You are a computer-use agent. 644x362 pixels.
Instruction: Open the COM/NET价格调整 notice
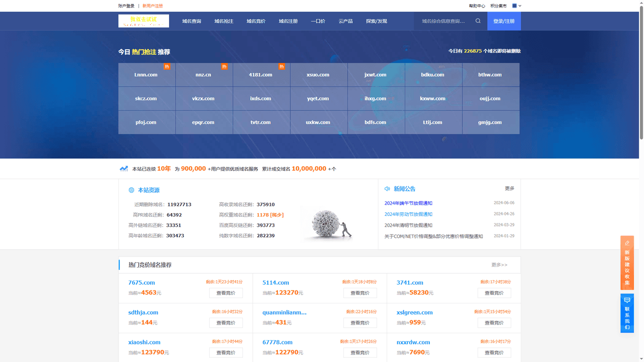pos(434,236)
